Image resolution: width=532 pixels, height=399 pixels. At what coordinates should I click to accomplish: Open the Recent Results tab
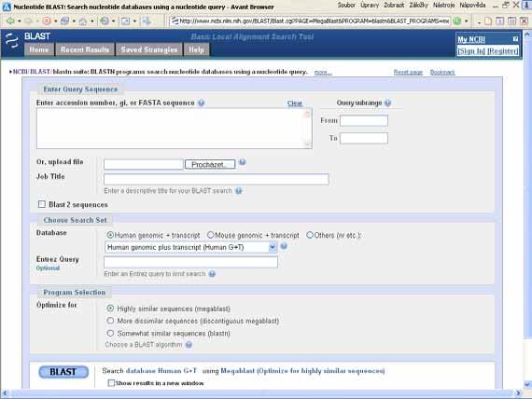tap(85, 49)
